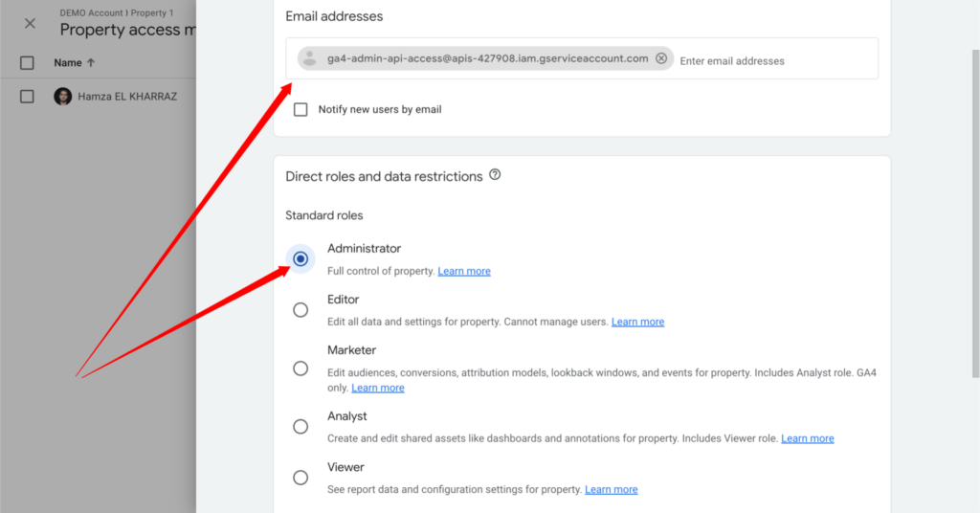Image resolution: width=980 pixels, height=513 pixels.
Task: Choose the Editor role radio button
Action: click(x=301, y=310)
